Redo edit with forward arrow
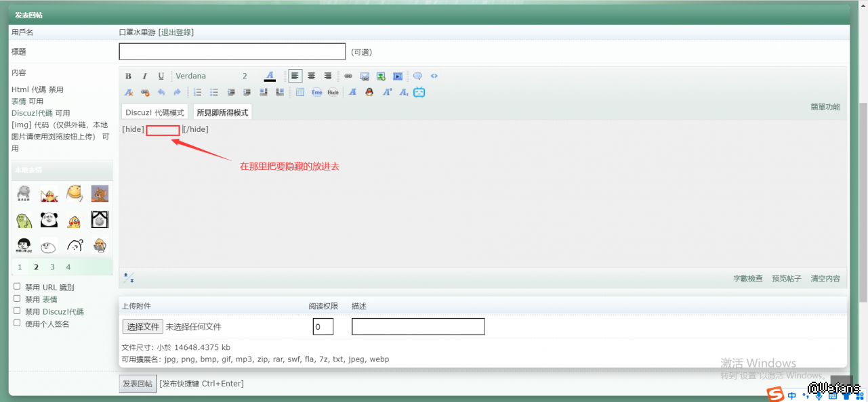Image resolution: width=868 pixels, height=402 pixels. coord(178,92)
